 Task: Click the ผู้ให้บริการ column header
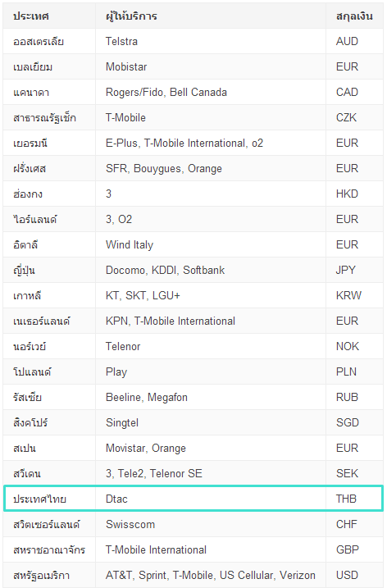point(211,16)
